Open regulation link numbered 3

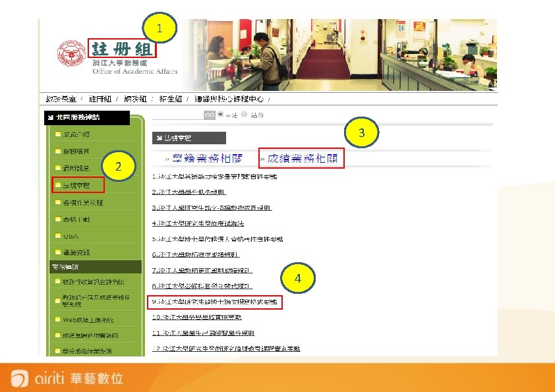coord(212,208)
